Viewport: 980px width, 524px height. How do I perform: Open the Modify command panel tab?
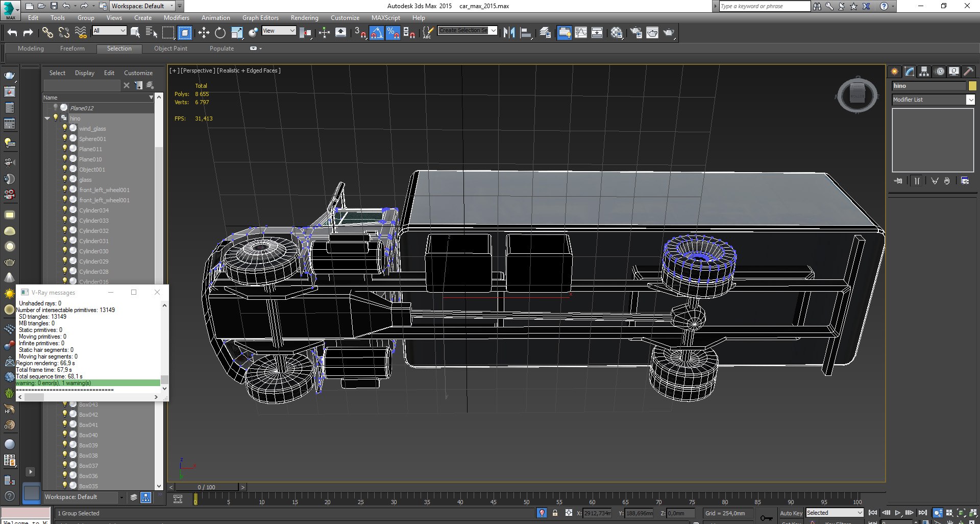(910, 72)
